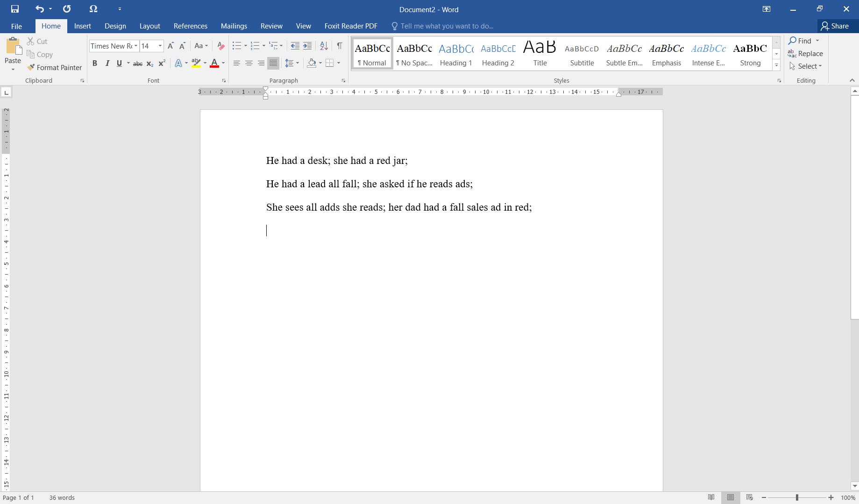Click the Shading paint bucket icon

click(312, 63)
